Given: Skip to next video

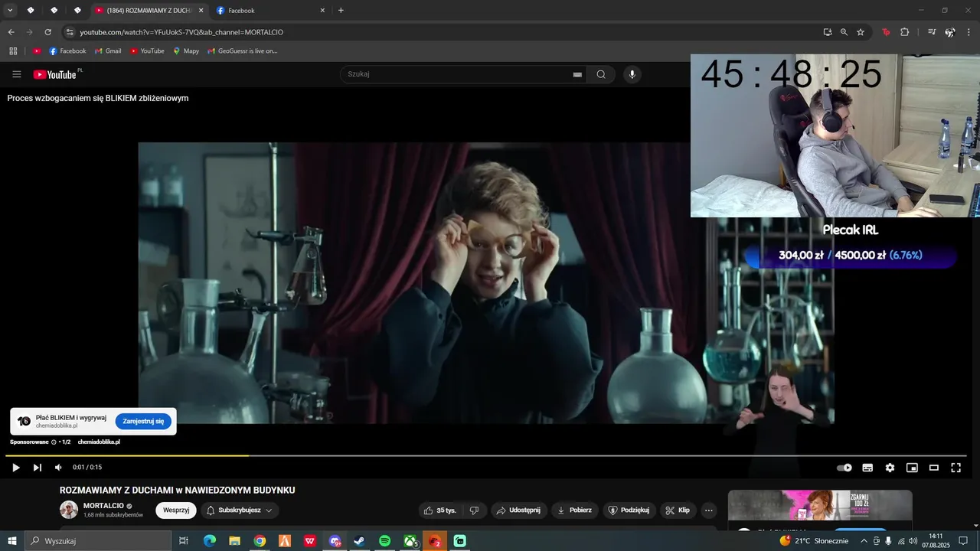Looking at the screenshot, I should pyautogui.click(x=37, y=468).
